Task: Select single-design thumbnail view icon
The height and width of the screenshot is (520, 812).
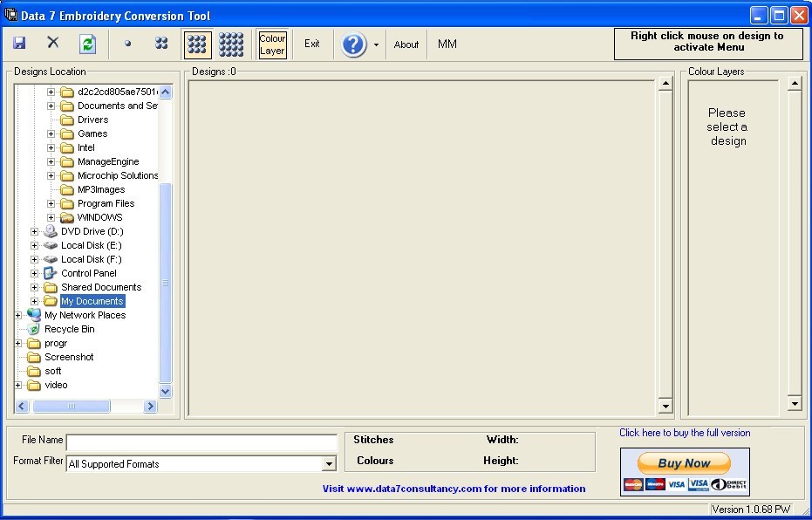Action: tap(128, 44)
